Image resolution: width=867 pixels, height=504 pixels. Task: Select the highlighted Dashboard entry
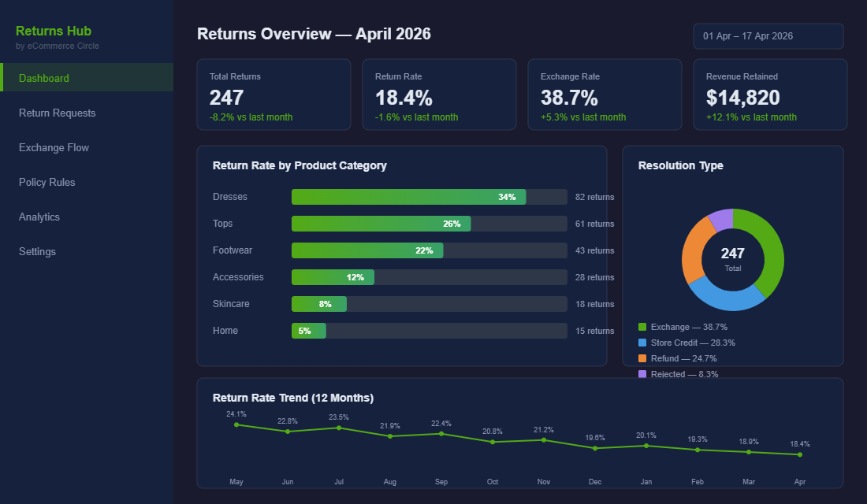(44, 78)
